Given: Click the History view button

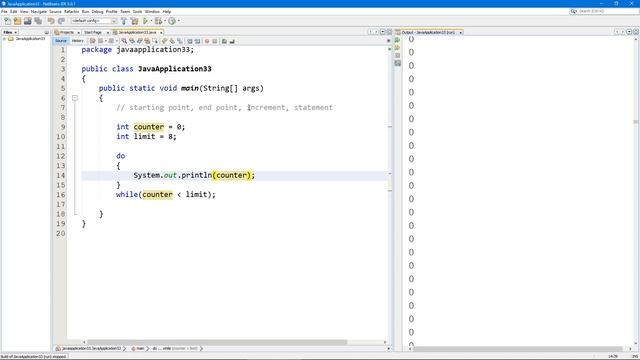Looking at the screenshot, I should [x=78, y=41].
